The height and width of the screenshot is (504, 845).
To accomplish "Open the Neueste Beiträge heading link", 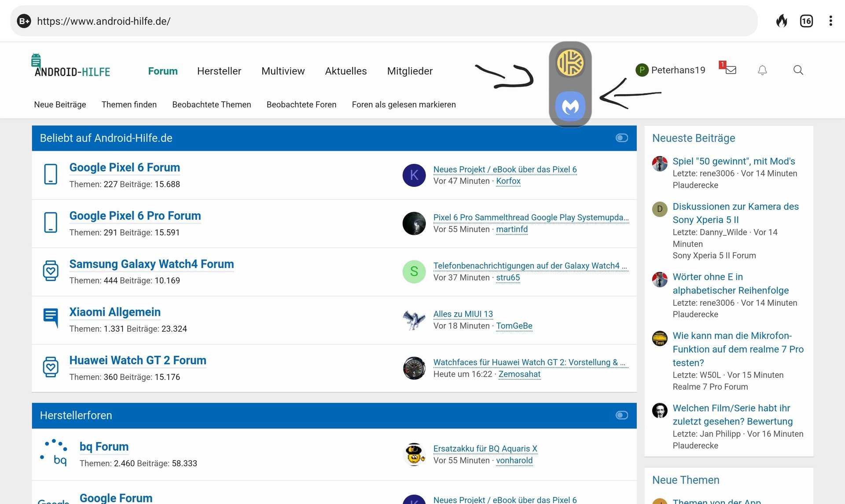I will (x=694, y=138).
